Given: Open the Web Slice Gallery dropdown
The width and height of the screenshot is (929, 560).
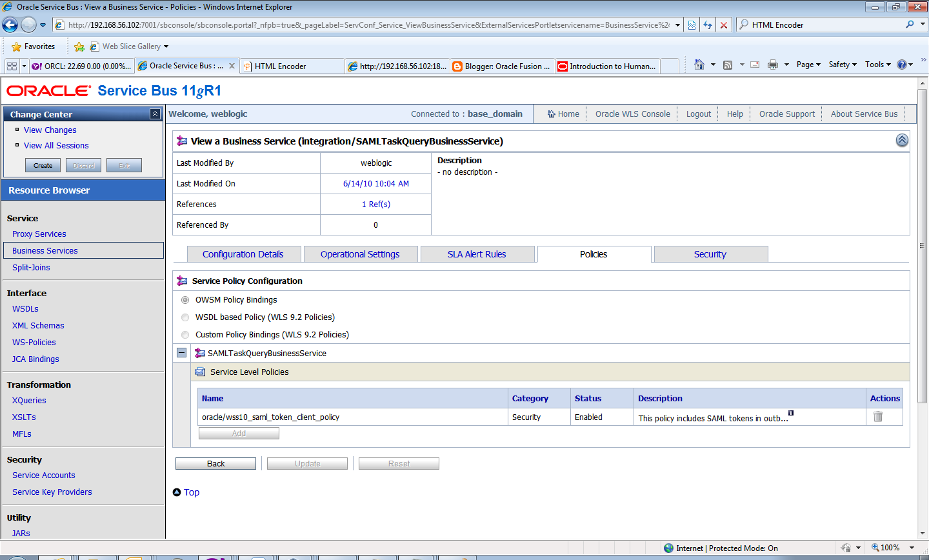Looking at the screenshot, I should click(166, 46).
